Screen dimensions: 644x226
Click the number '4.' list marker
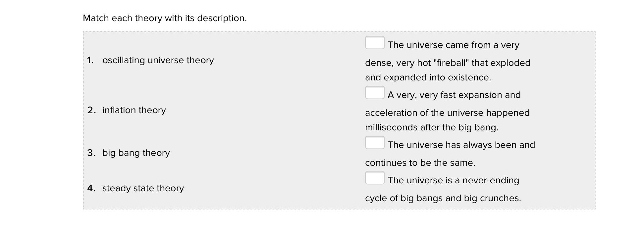91,188
